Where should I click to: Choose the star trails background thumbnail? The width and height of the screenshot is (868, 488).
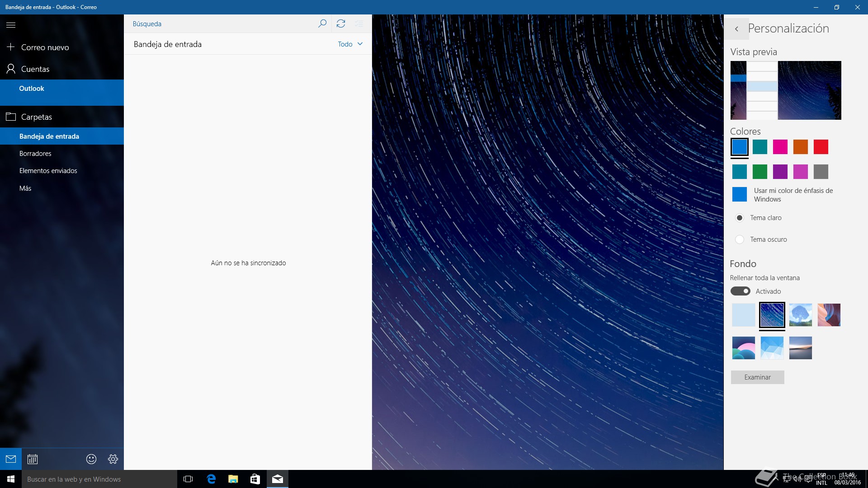tap(772, 315)
